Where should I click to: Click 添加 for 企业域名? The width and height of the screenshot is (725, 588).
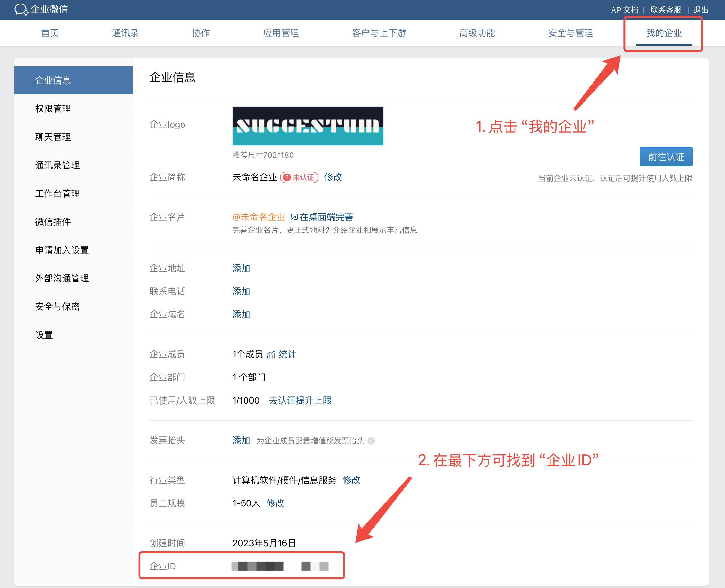[241, 314]
